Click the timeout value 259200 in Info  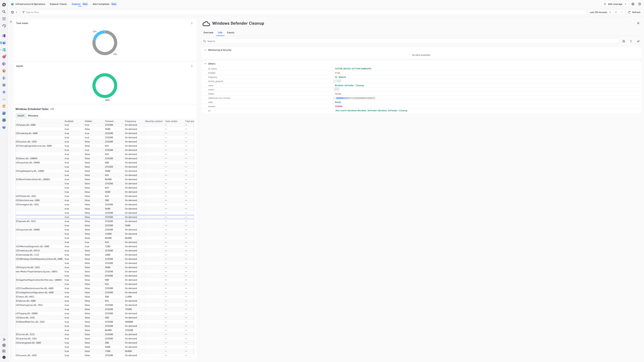point(338,106)
